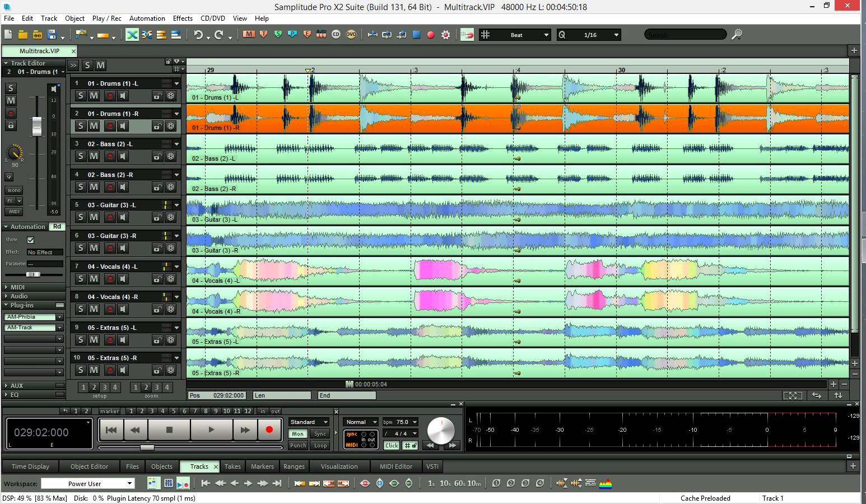The width and height of the screenshot is (866, 504).
Task: Expand the AM-Phibia plug-in slot dropdown
Action: [x=59, y=317]
